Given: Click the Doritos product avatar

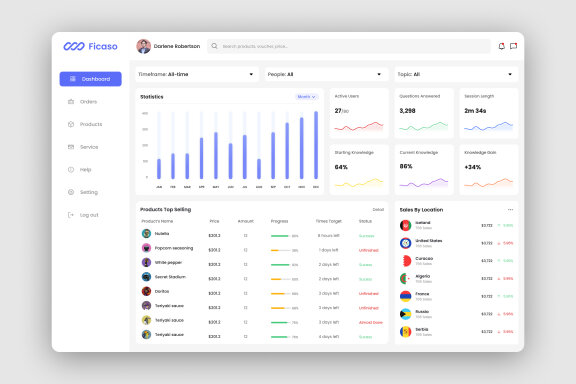Looking at the screenshot, I should pyautogui.click(x=146, y=291).
